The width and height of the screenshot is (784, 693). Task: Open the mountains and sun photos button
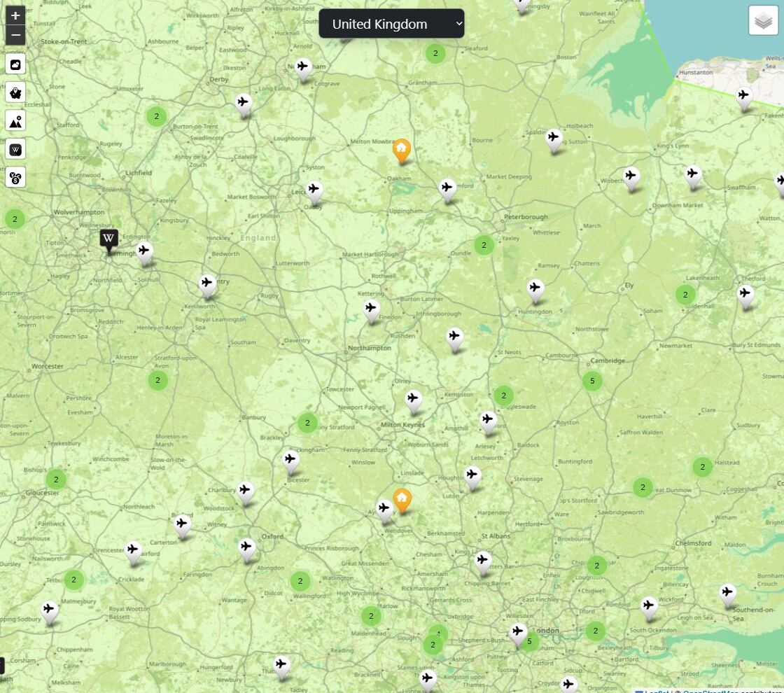point(15,120)
